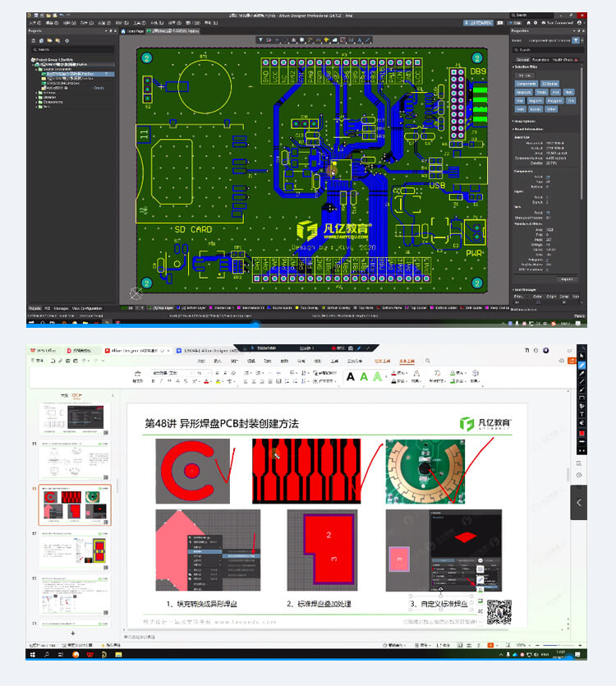Expand the Settings folder in the Projects tree
The width and height of the screenshot is (616, 686).
pyautogui.click(x=37, y=92)
